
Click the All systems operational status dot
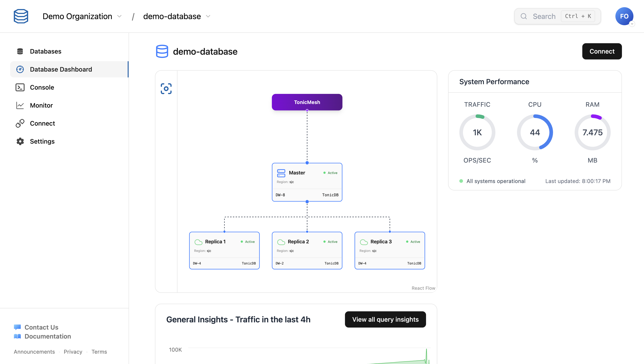click(461, 181)
